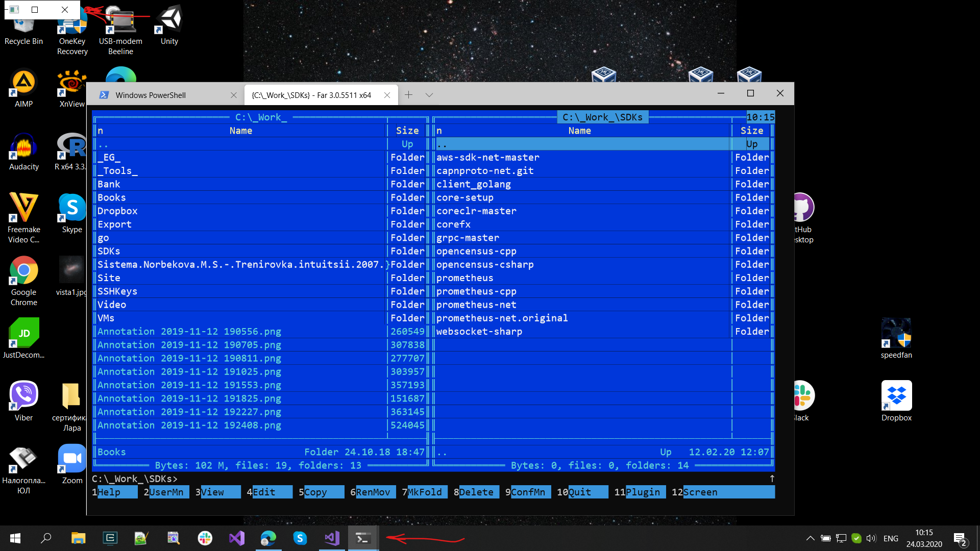This screenshot has width=980, height=551.
Task: Switch the ENG keyboard layout
Action: click(891, 538)
